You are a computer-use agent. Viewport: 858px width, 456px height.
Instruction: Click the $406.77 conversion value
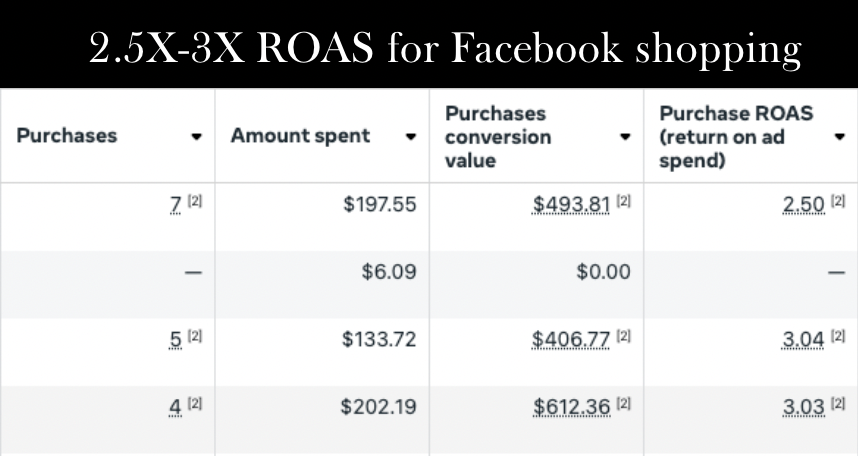pos(571,339)
